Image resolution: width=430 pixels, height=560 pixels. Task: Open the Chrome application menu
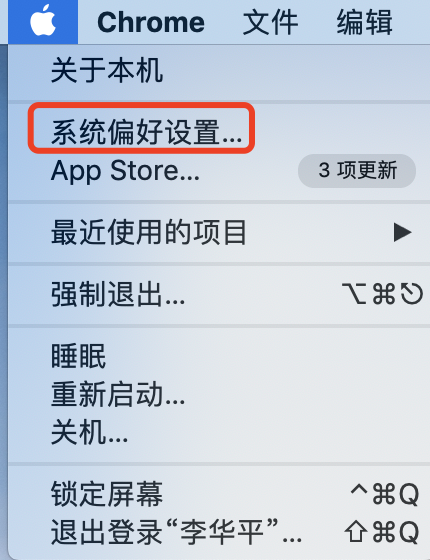(151, 22)
